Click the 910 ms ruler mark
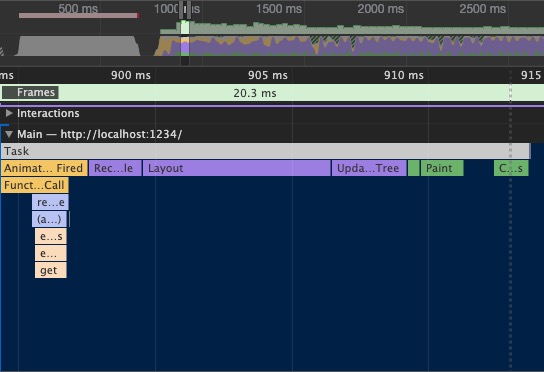 coord(404,75)
